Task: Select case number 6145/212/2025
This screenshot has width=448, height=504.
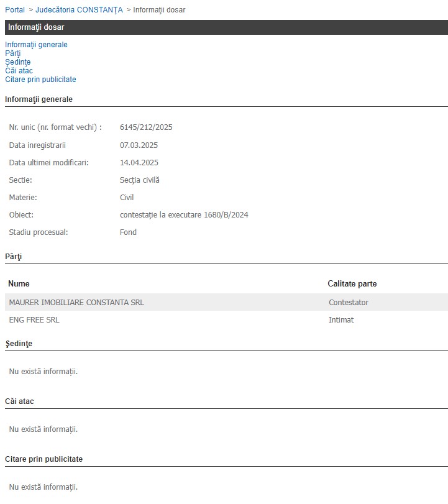Action: [x=146, y=127]
